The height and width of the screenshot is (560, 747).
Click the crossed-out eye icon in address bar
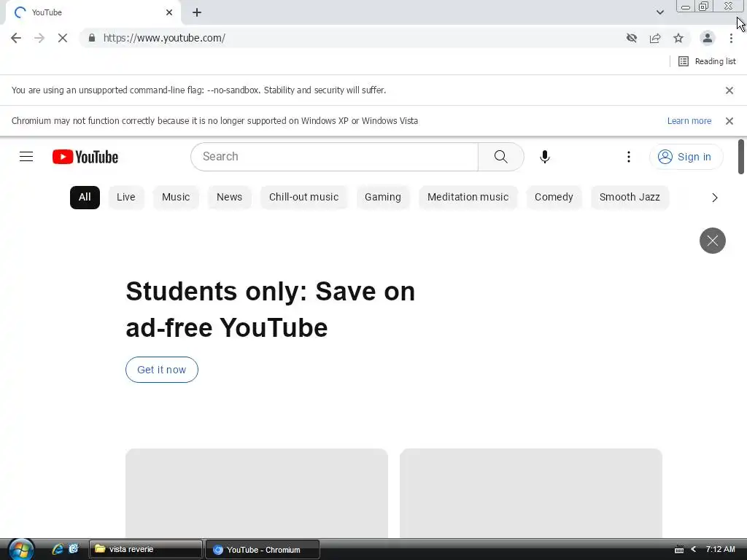click(632, 38)
